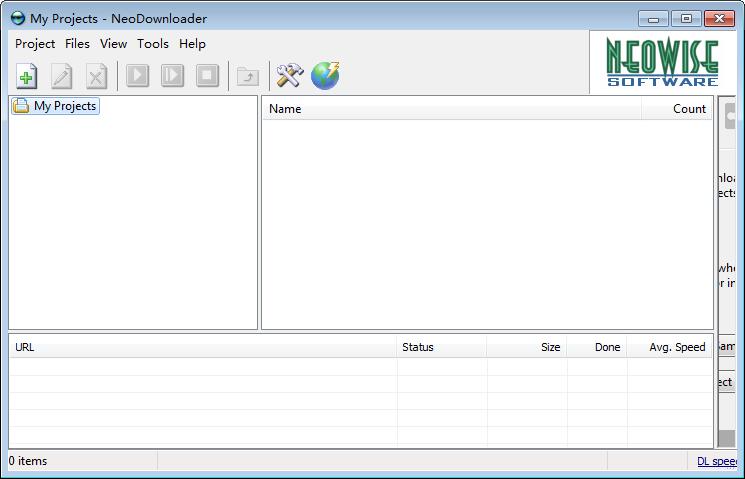The image size is (745, 479).
Task: Click the globe with lightning bolt icon
Action: point(325,75)
